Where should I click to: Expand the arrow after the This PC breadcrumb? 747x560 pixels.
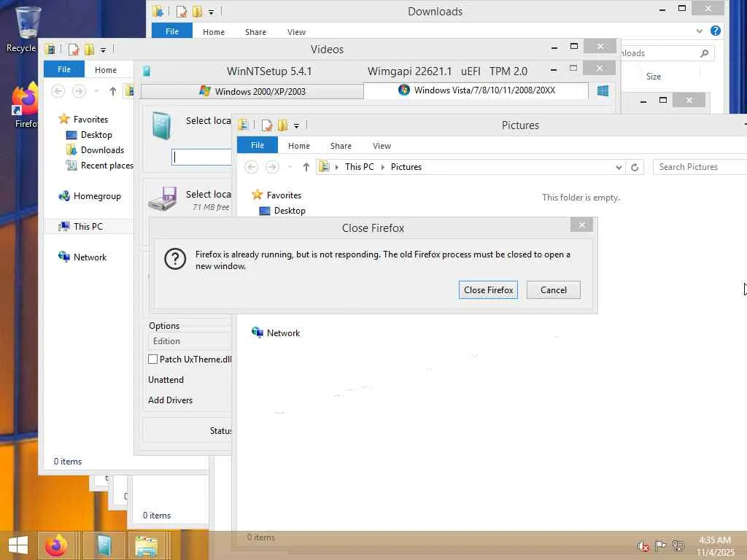click(x=382, y=167)
